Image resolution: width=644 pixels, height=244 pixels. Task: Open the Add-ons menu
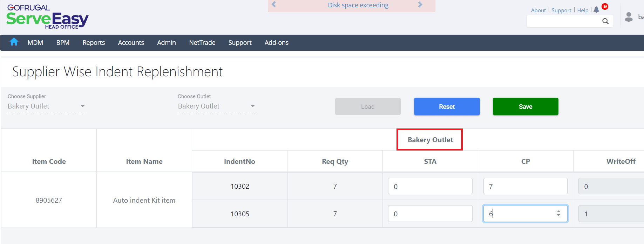point(277,43)
